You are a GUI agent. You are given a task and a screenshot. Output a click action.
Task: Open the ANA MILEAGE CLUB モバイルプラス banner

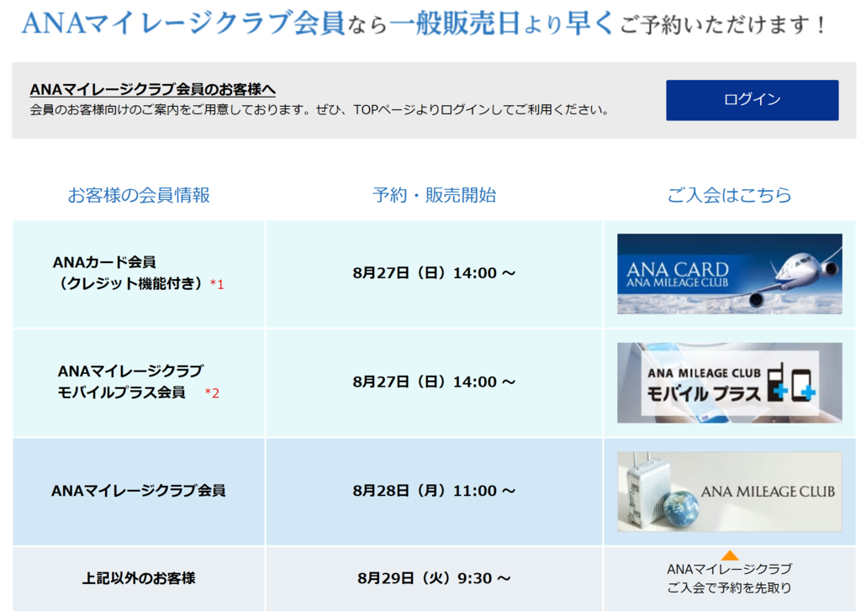coord(729,382)
